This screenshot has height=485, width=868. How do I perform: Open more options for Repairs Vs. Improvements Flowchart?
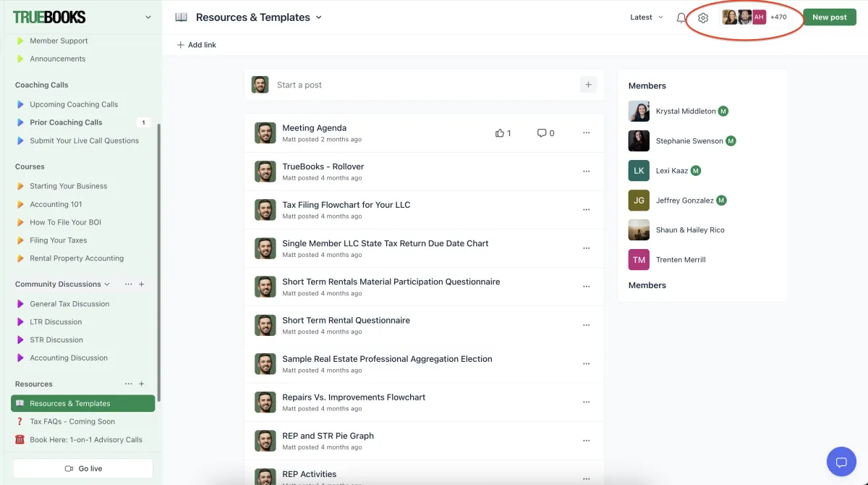point(587,402)
